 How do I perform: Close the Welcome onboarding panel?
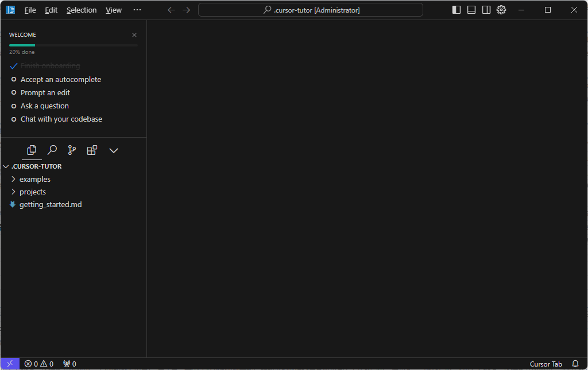(x=134, y=35)
